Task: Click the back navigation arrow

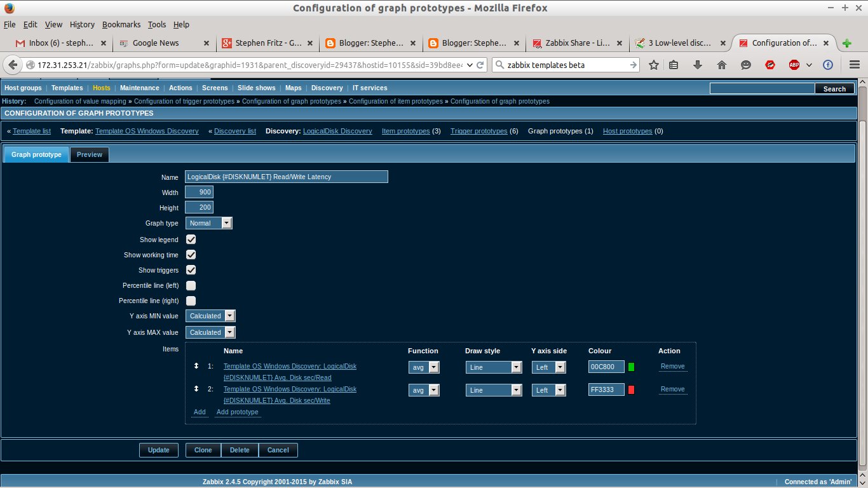Action: (x=11, y=64)
